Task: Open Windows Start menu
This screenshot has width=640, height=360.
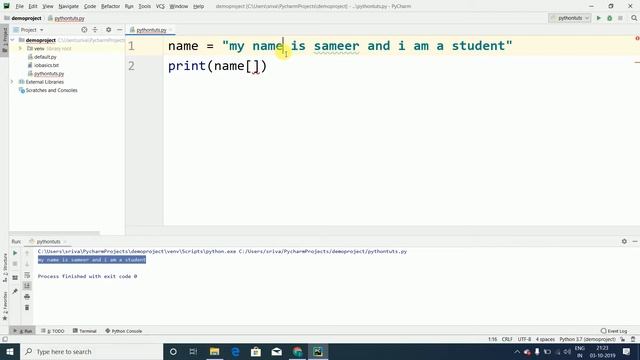Action: click(10, 351)
